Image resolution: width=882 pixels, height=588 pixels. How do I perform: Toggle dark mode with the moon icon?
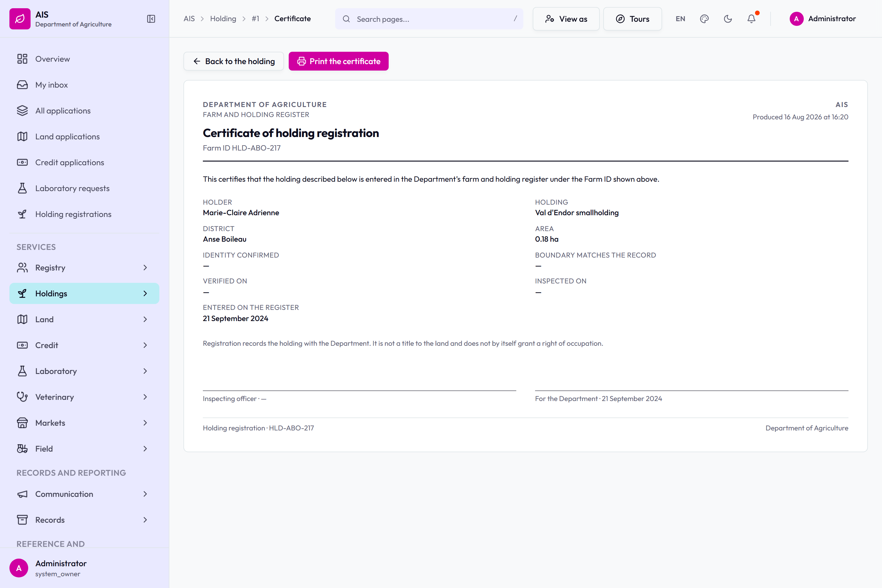click(x=728, y=19)
